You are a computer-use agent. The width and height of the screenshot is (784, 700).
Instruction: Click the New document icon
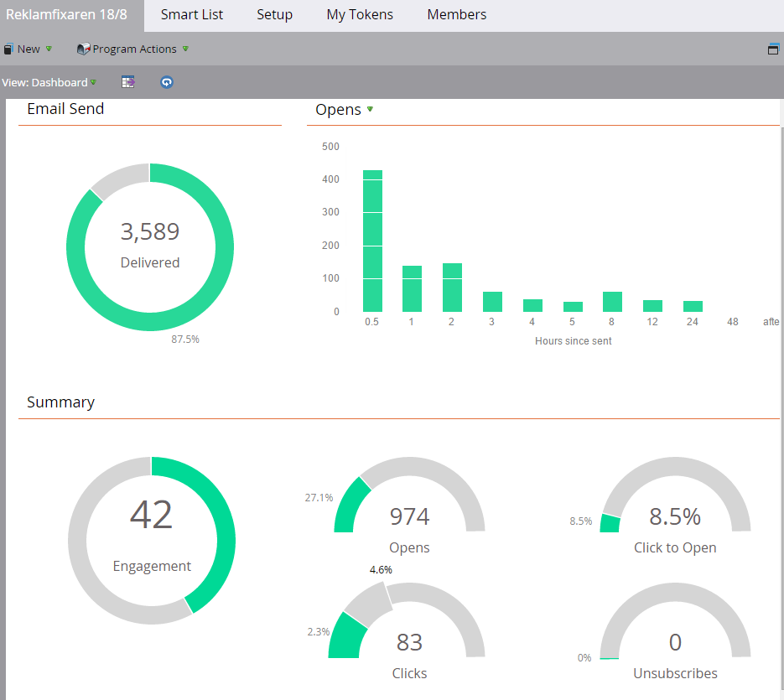click(8, 49)
